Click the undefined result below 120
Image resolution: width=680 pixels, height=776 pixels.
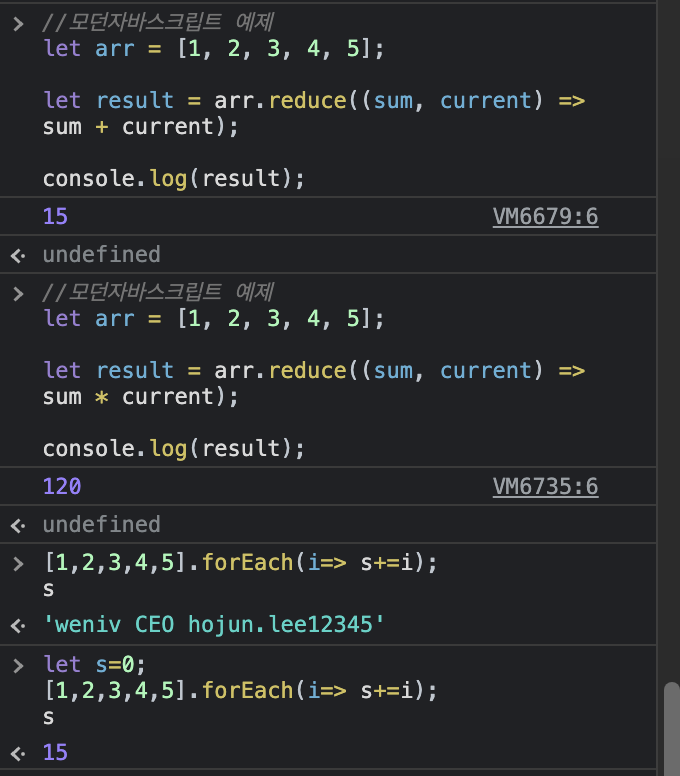[101, 524]
